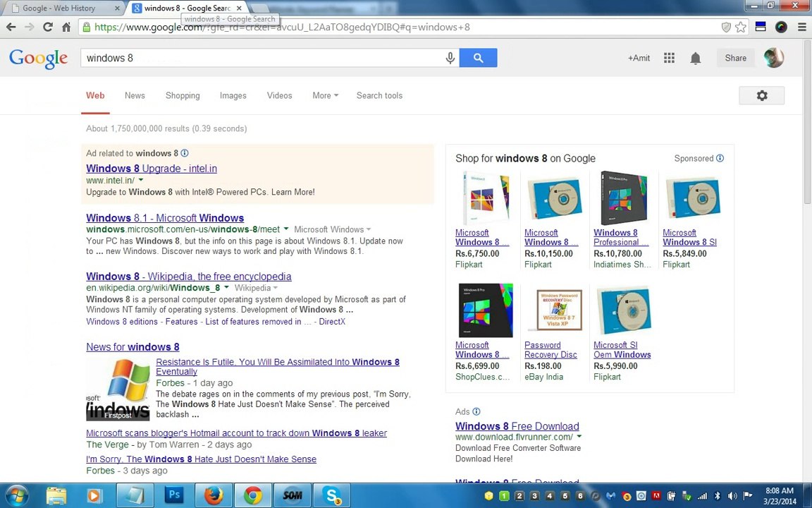Click Firstpost Windows news thumbnail
This screenshot has height=508, width=812.
click(118, 389)
